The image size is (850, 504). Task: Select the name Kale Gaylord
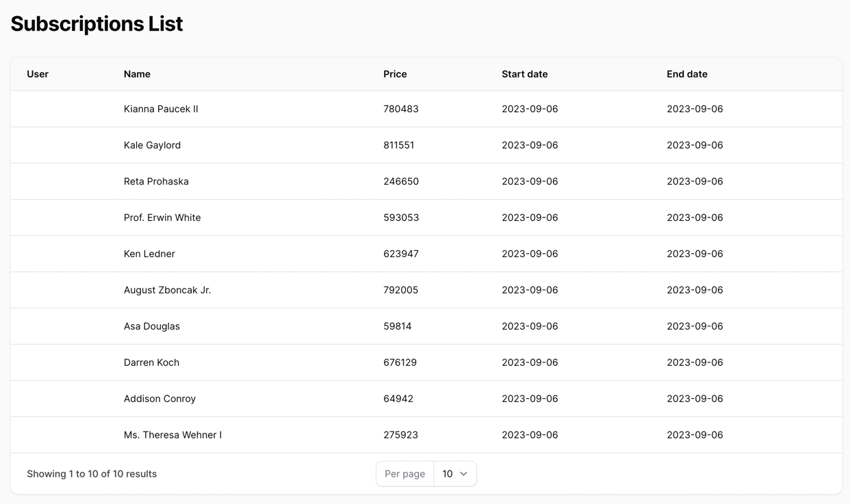pyautogui.click(x=152, y=145)
